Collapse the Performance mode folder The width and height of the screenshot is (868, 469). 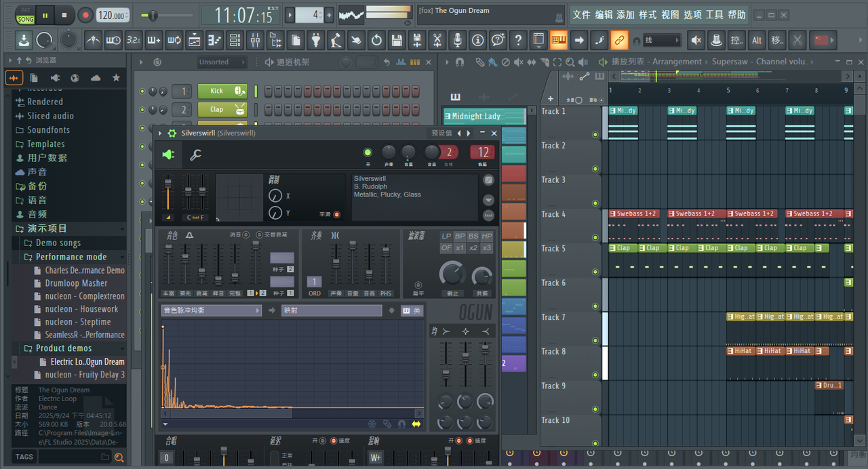coord(71,257)
